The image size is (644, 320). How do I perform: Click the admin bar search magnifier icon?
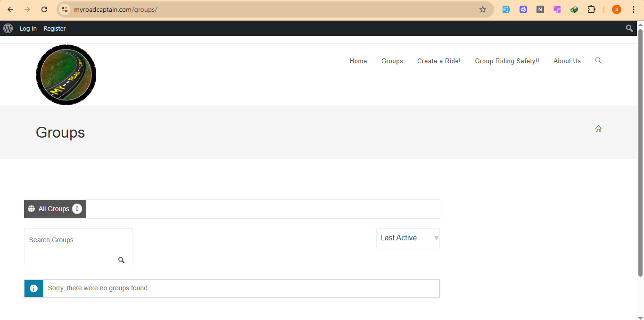(x=629, y=28)
